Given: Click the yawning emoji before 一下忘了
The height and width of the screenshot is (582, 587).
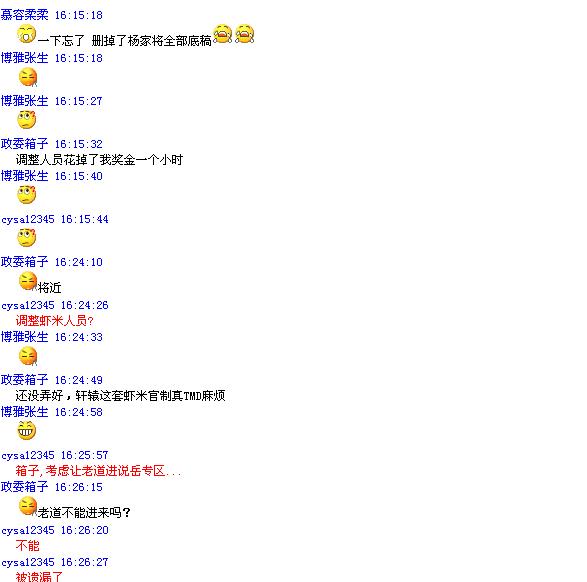Looking at the screenshot, I should [x=27, y=34].
